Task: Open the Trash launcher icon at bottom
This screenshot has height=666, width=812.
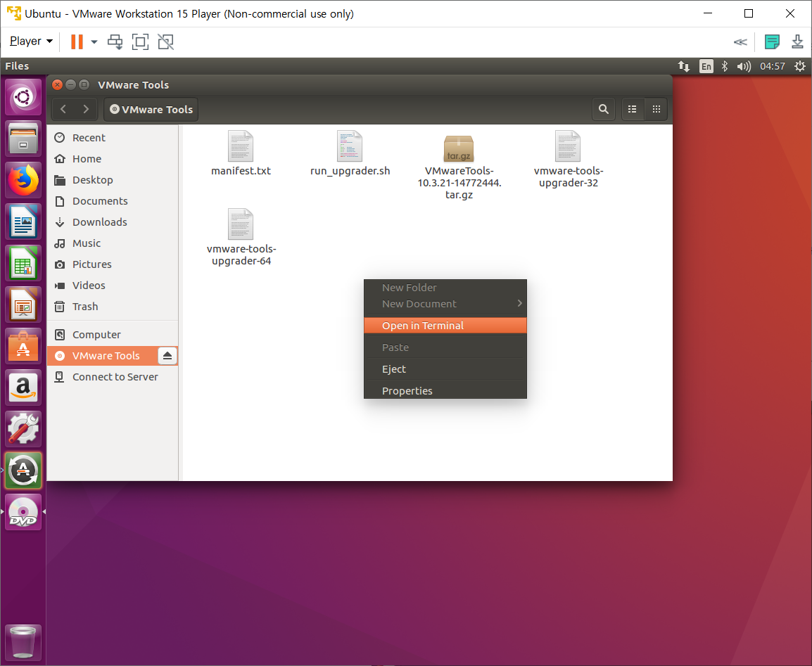Action: [x=23, y=643]
